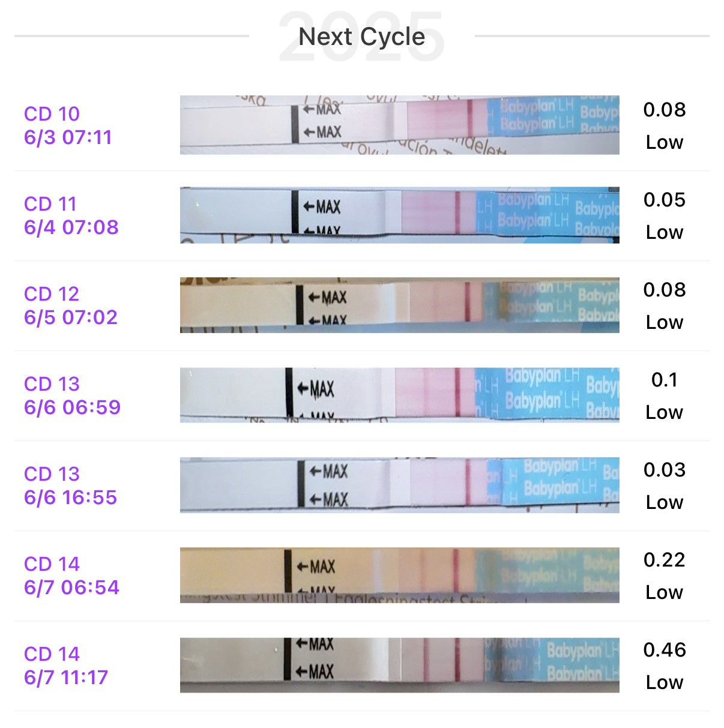Viewport: 724px width, 728px height.
Task: Enlarge the 6/5 07:02 test strip photo
Action: pyautogui.click(x=399, y=305)
